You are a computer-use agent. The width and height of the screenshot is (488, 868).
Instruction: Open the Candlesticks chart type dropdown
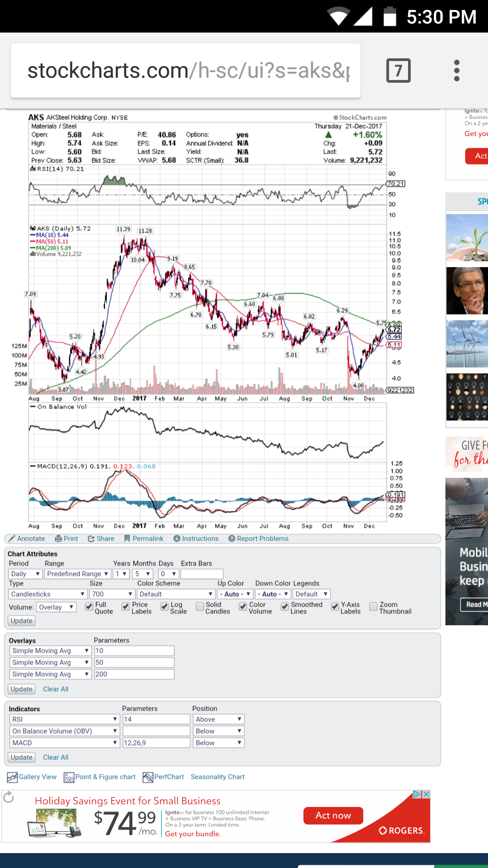pos(48,594)
